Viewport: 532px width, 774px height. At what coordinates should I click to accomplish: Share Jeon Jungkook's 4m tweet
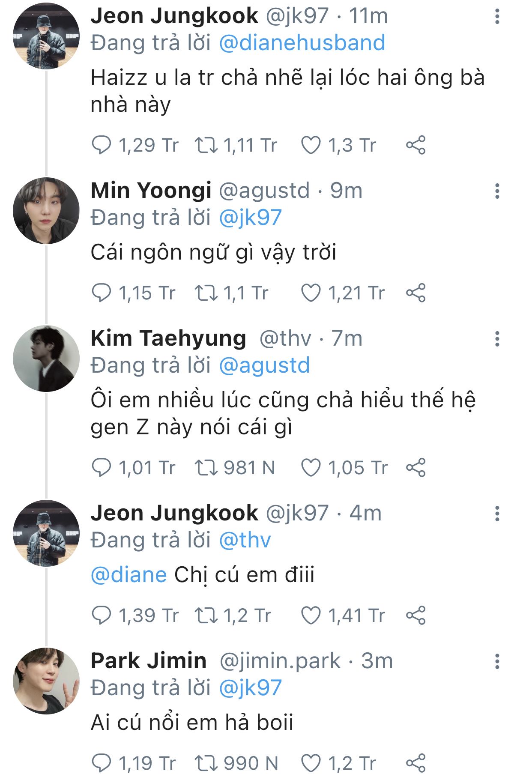[415, 616]
